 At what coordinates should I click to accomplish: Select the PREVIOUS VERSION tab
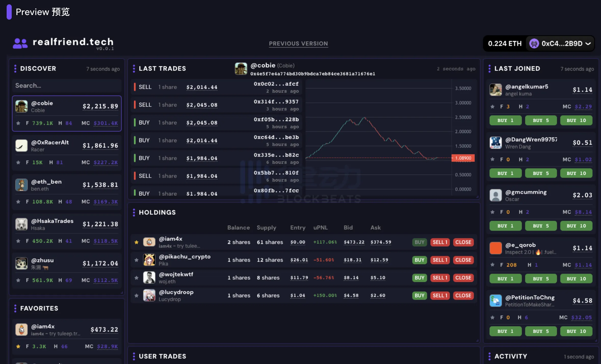point(299,43)
